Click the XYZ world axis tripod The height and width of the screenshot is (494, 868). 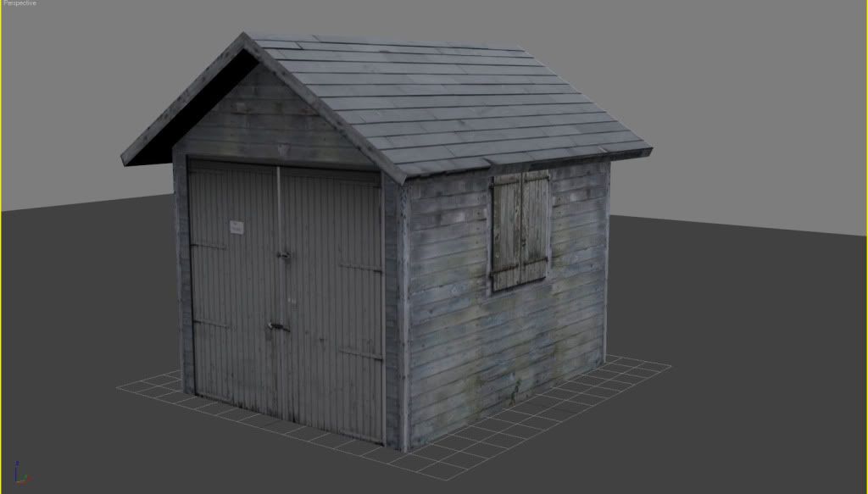[23, 477]
